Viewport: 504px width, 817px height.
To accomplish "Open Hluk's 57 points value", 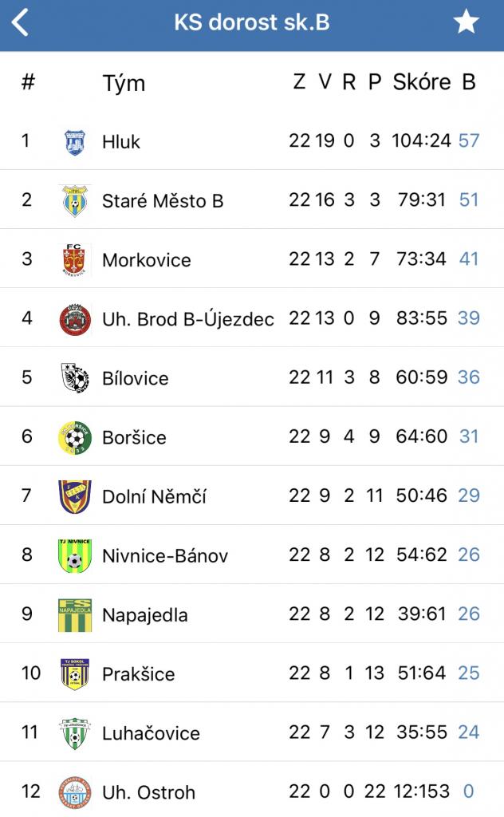I will coord(469,141).
